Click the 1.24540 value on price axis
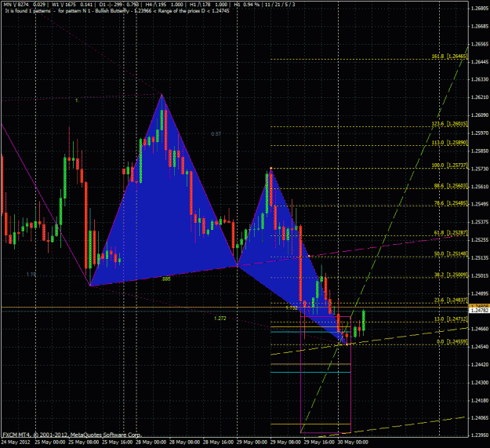The image size is (490, 448). (479, 347)
